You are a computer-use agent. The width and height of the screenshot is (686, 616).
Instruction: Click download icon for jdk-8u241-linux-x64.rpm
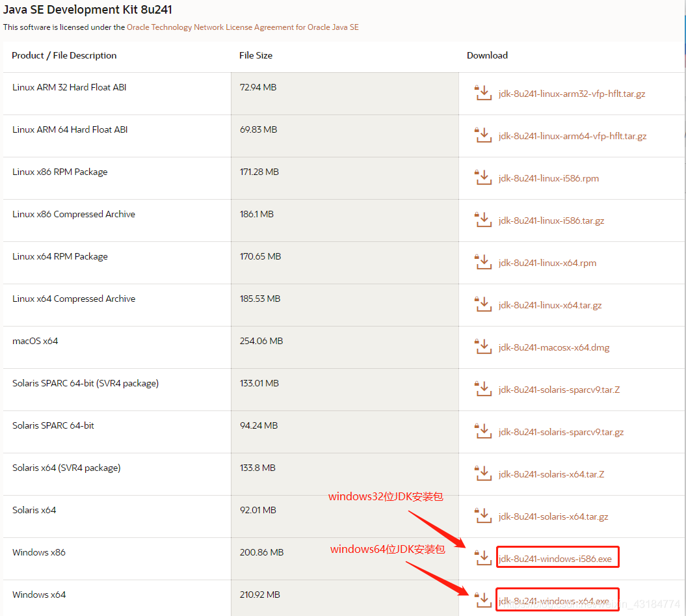(483, 261)
